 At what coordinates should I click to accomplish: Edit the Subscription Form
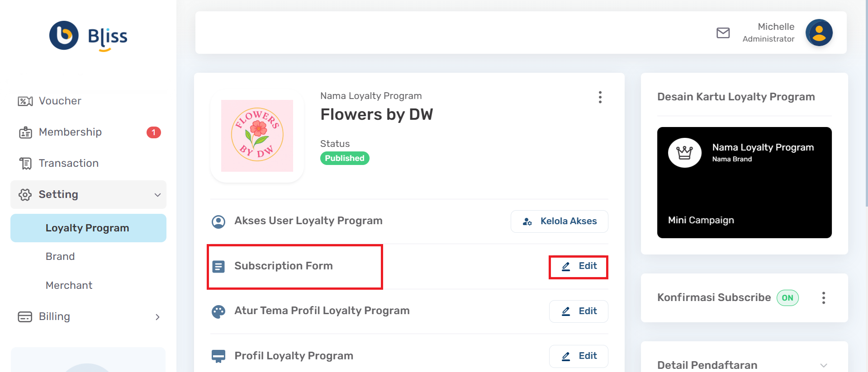[579, 267]
